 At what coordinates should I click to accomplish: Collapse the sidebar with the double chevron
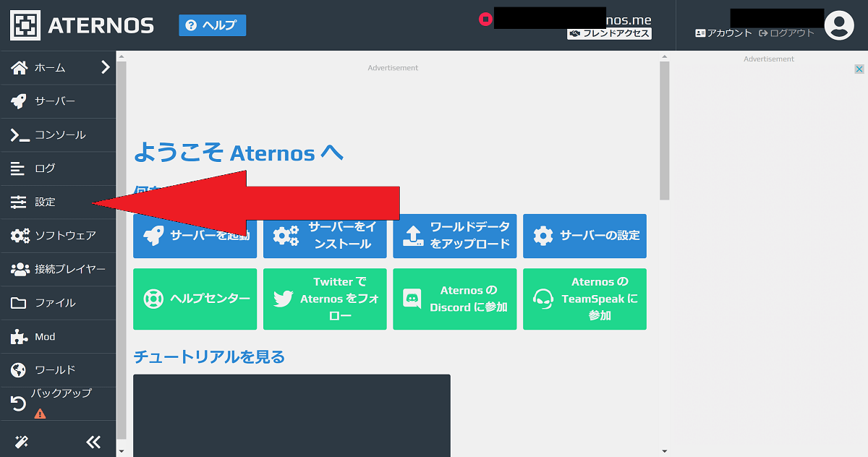point(93,442)
